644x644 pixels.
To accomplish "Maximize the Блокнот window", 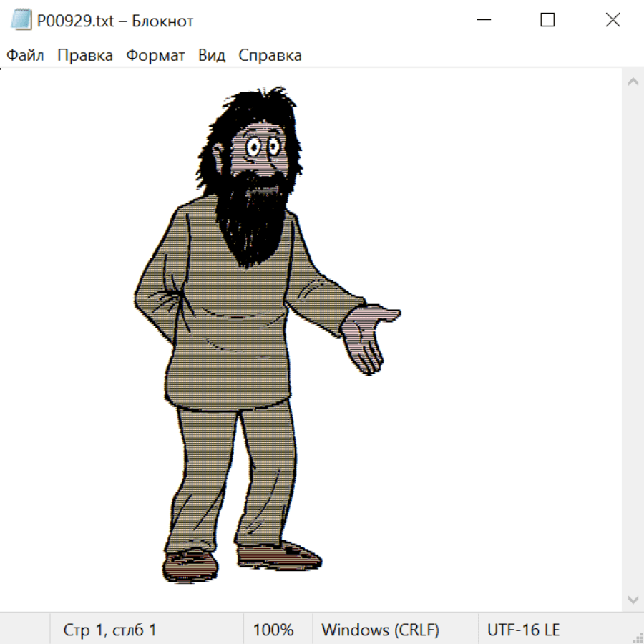I will (547, 21).
